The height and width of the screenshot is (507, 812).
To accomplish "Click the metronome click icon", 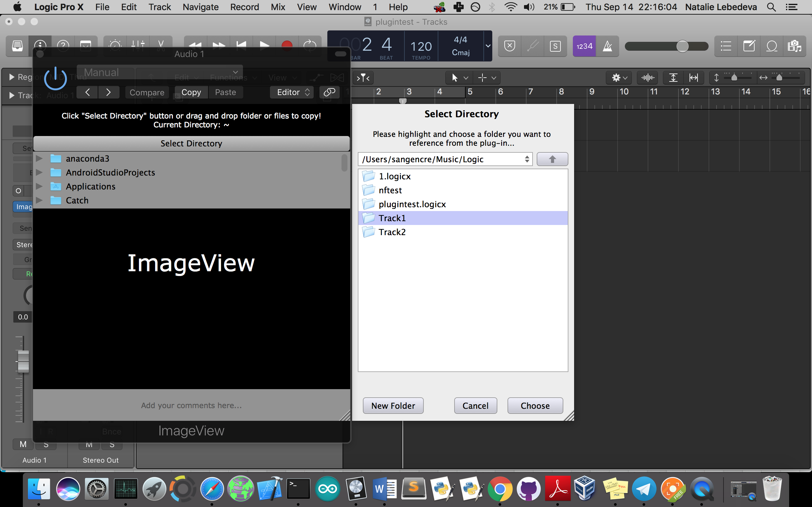I will click(607, 46).
